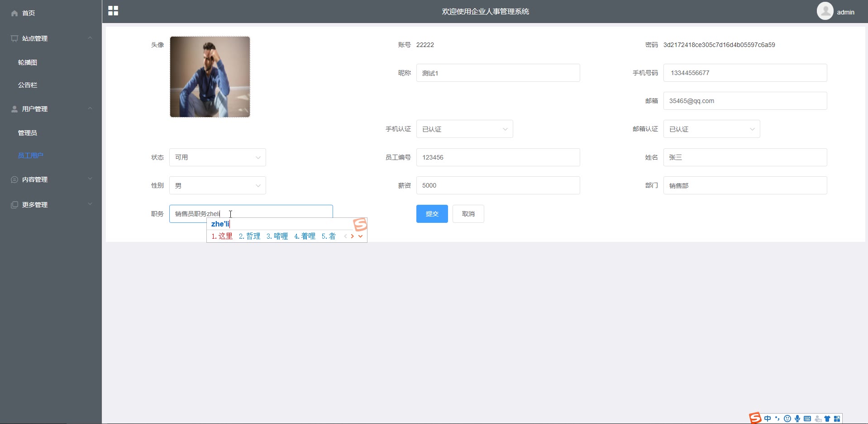Select candidate 4.着哩

(x=305, y=236)
